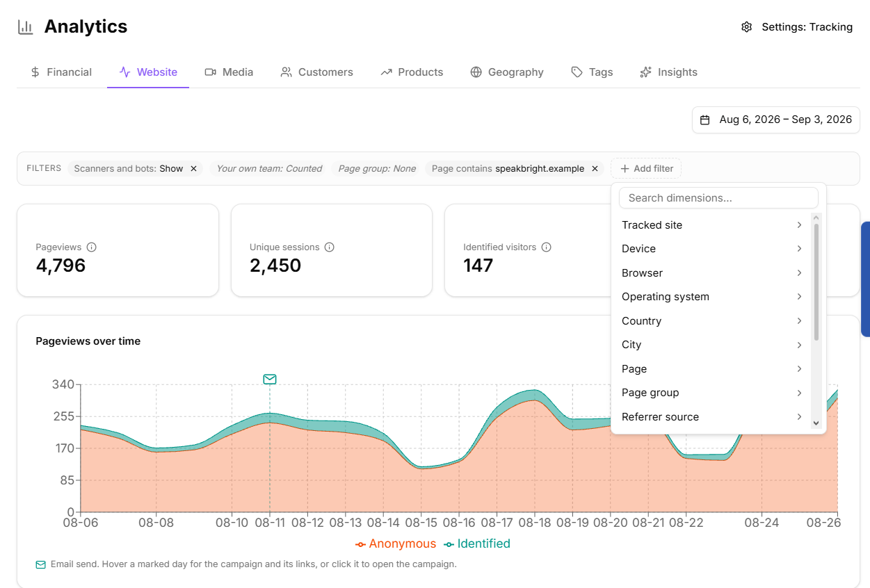Click the Settings: Tracking link

(x=797, y=27)
